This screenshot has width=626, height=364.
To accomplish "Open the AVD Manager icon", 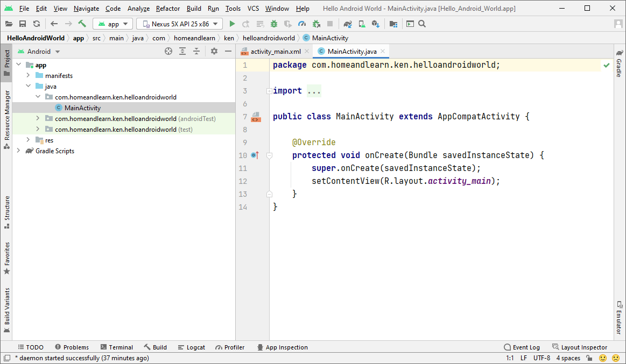I will (362, 24).
